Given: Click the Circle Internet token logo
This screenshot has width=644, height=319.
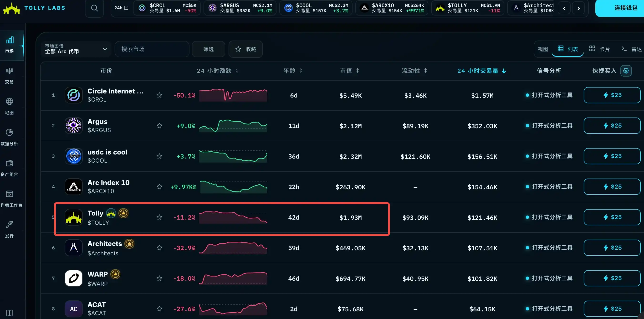Looking at the screenshot, I should point(73,95).
